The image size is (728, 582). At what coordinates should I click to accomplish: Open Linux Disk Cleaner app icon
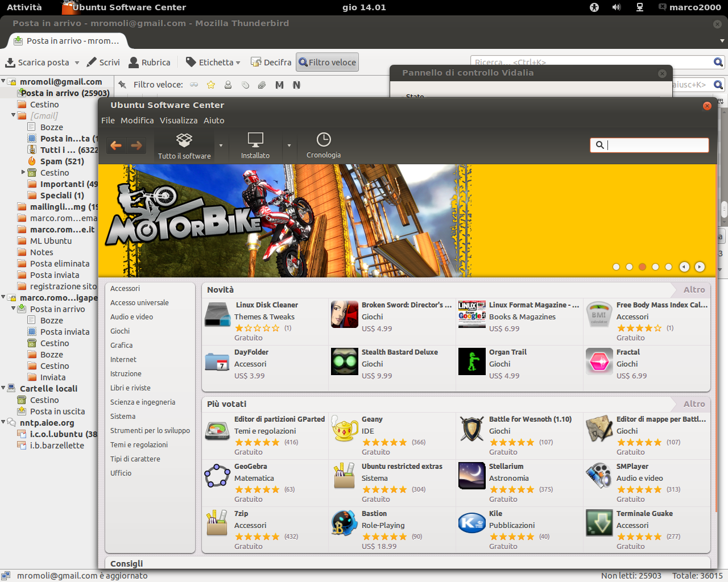pos(217,315)
